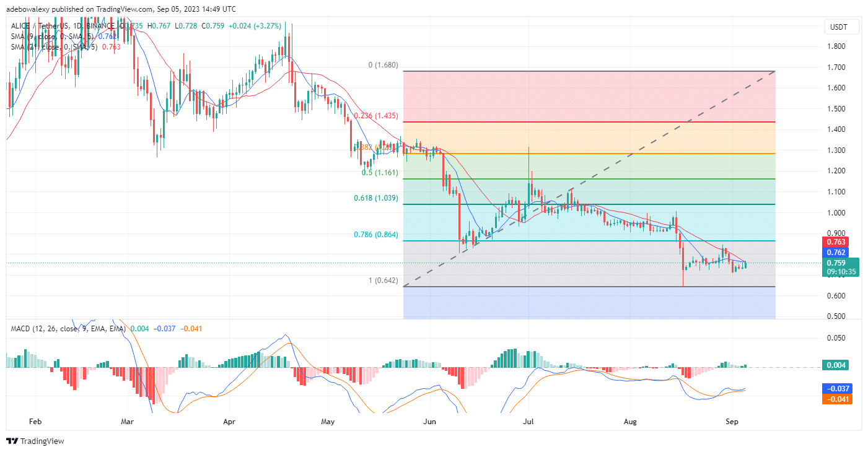The image size is (868, 452).
Task: Click the 1.000 price axis label
Action: (836, 213)
